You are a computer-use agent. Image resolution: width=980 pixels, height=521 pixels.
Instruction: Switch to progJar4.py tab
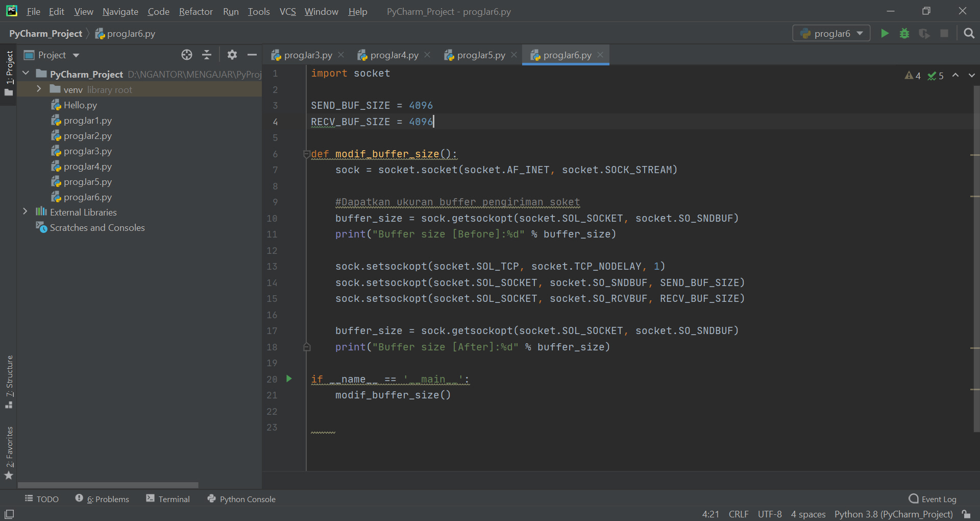pos(394,55)
